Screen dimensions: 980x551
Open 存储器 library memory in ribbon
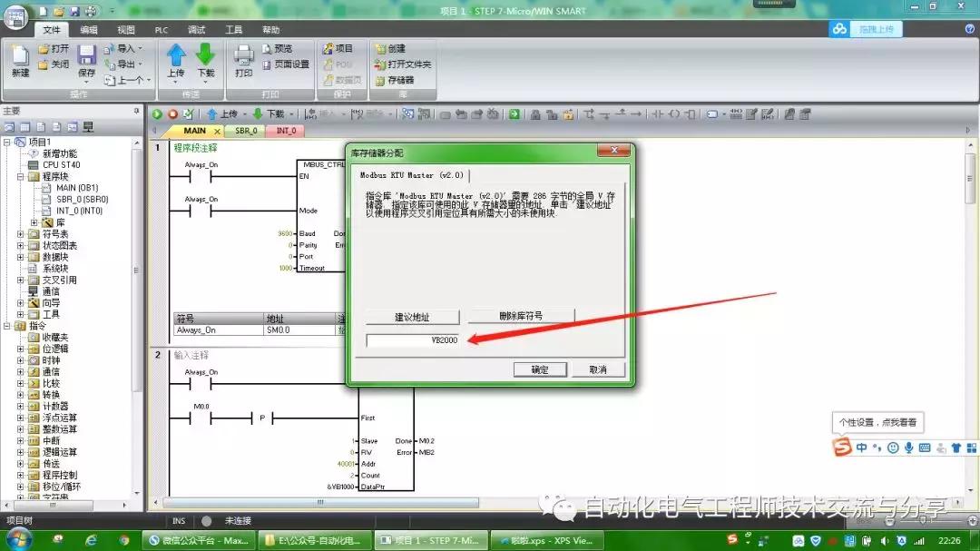pyautogui.click(x=394, y=80)
